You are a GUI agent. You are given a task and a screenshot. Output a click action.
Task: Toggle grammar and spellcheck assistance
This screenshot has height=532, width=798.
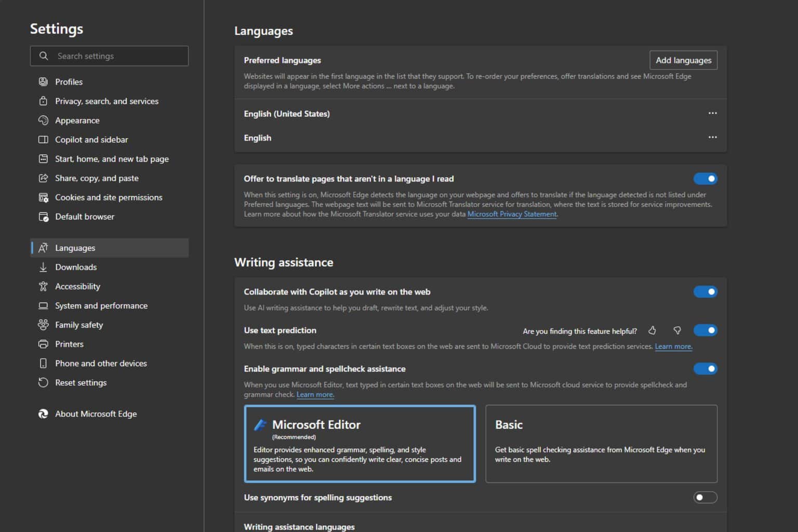pos(705,369)
